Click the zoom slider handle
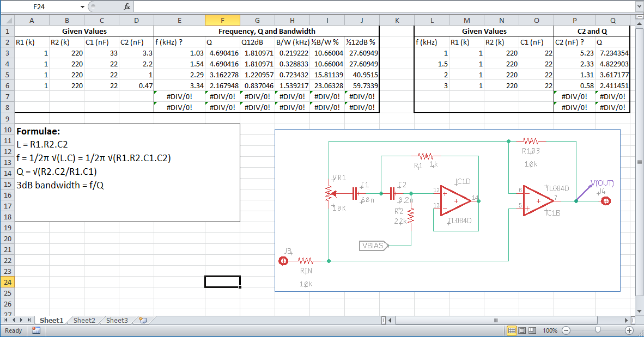 pyautogui.click(x=598, y=330)
